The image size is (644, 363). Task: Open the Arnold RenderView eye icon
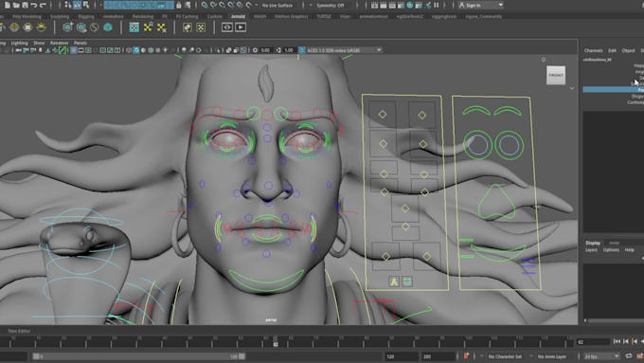coord(227,27)
